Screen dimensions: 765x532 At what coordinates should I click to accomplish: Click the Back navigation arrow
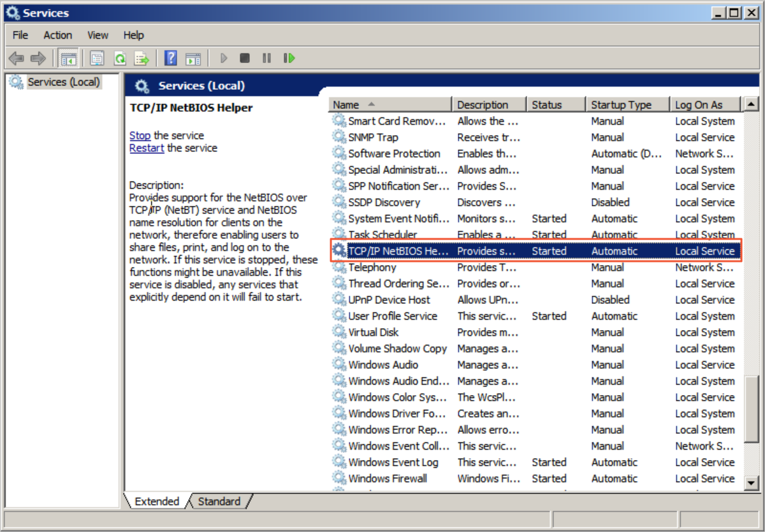17,58
